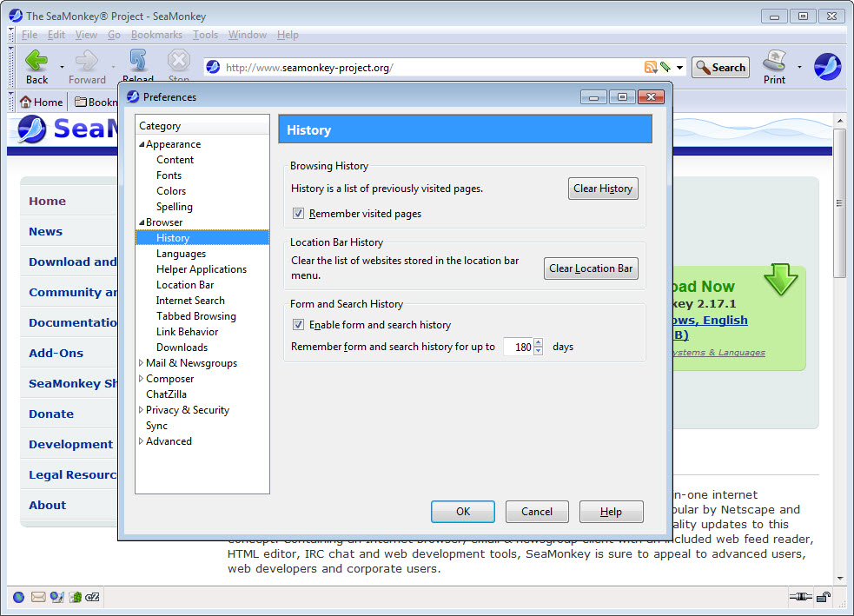This screenshot has width=854, height=616.
Task: Click the green tag bookmark icon in location bar
Action: 665,68
